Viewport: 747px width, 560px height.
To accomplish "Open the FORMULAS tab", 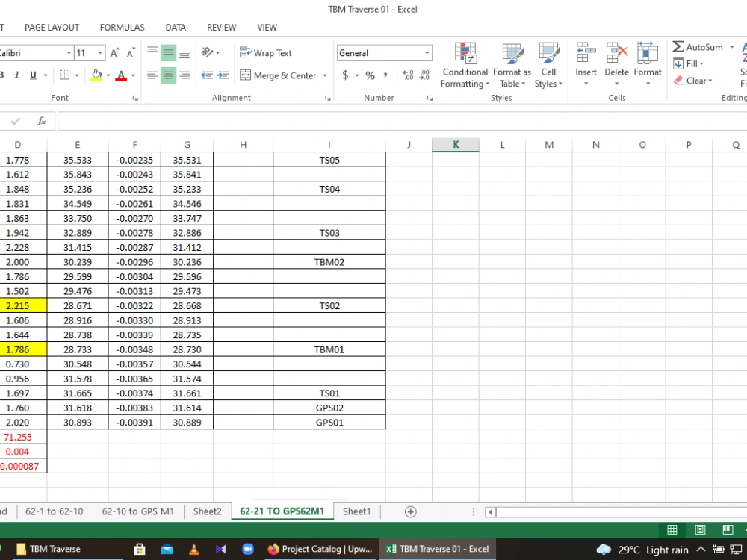I will (x=122, y=28).
